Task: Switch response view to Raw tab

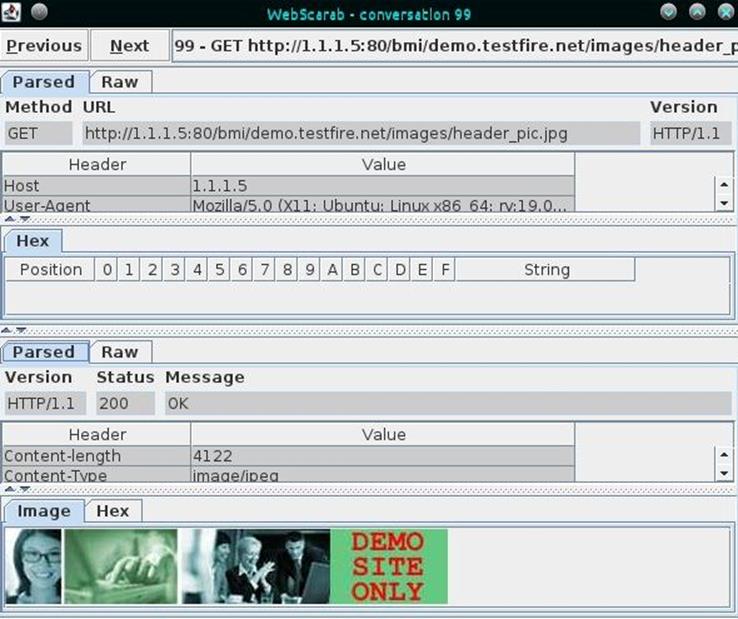Action: click(120, 352)
